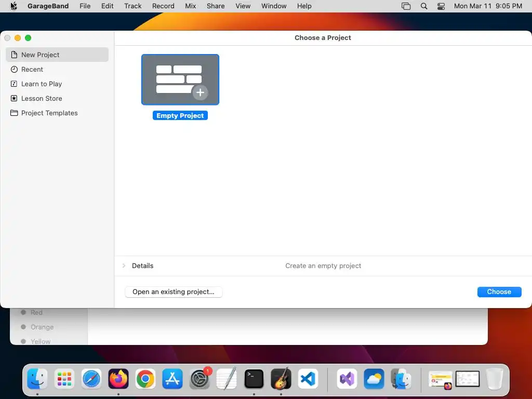Open Control Center in the menu bar

tap(441, 6)
